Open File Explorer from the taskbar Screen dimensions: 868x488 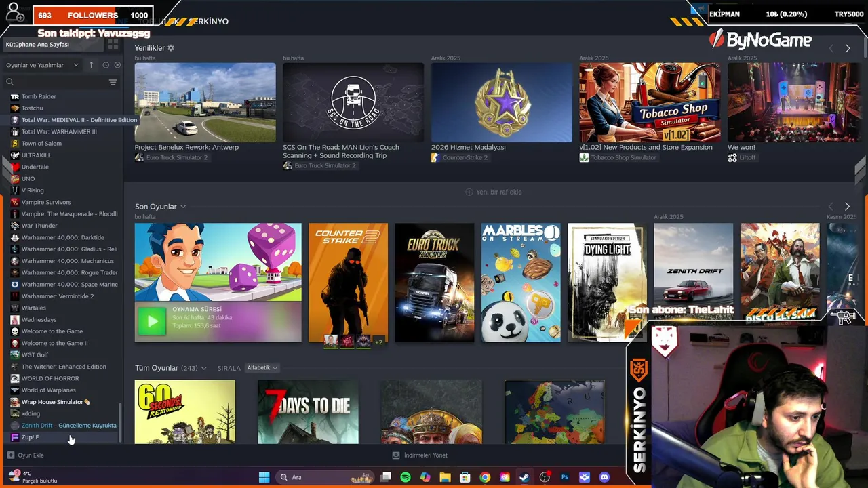[445, 477]
